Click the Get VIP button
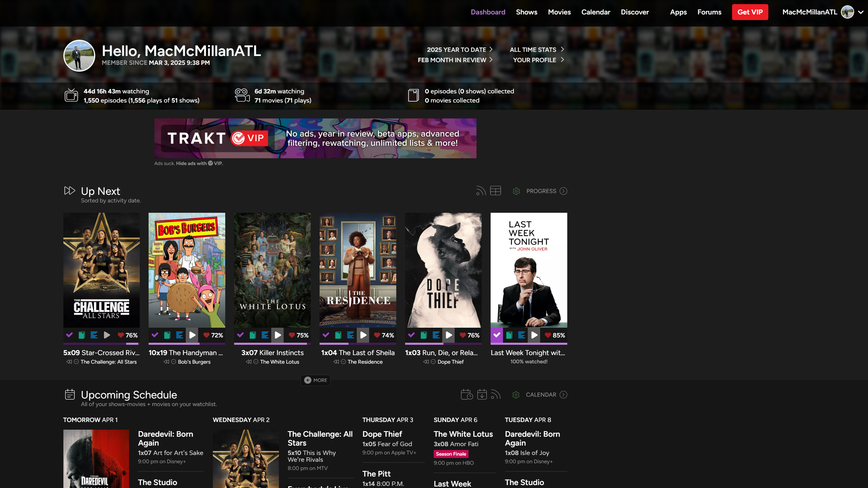 click(750, 12)
